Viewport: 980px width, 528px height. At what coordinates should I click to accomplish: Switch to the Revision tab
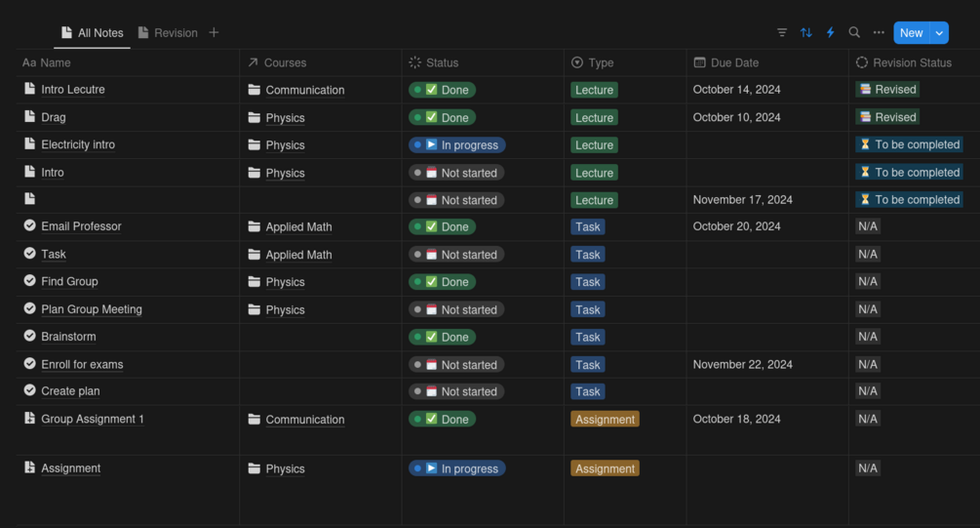168,32
